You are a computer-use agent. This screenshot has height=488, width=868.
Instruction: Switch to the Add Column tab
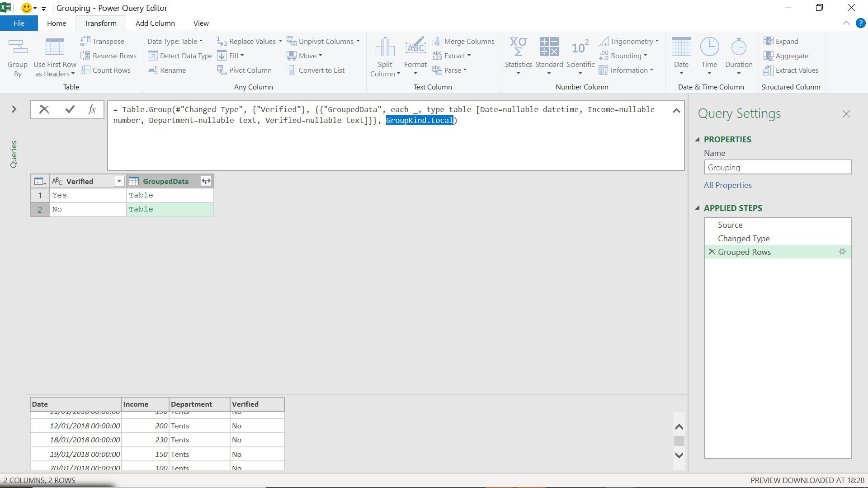click(155, 23)
